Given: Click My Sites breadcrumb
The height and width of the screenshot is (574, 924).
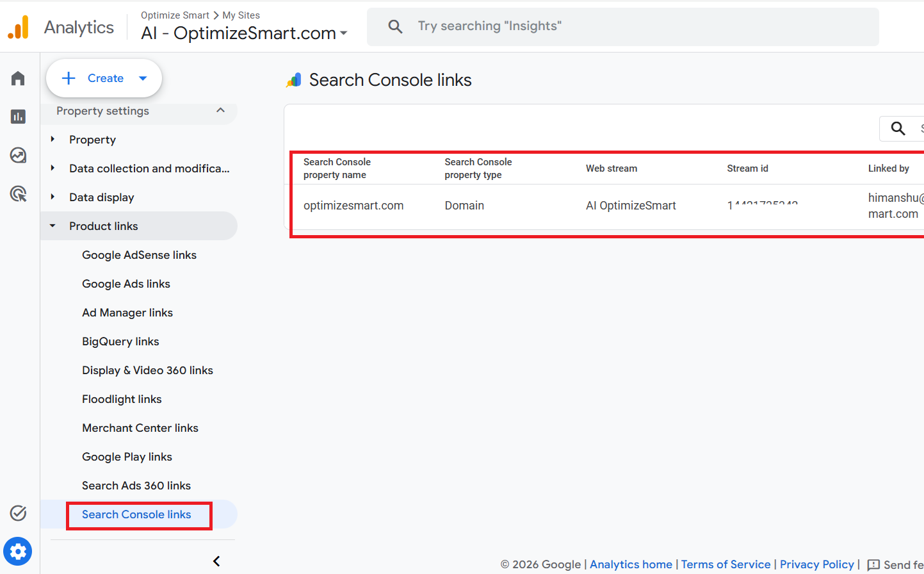Looking at the screenshot, I should tap(241, 15).
